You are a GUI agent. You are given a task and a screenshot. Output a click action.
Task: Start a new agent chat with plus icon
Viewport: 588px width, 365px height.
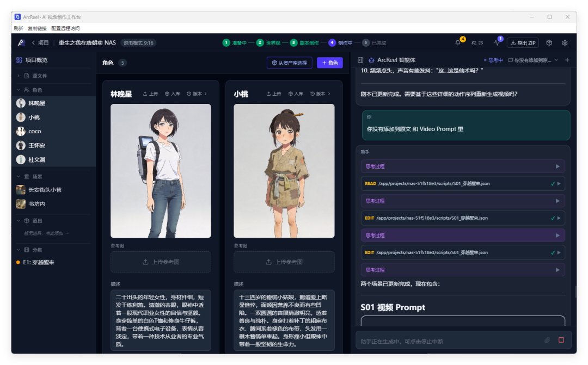click(x=567, y=60)
